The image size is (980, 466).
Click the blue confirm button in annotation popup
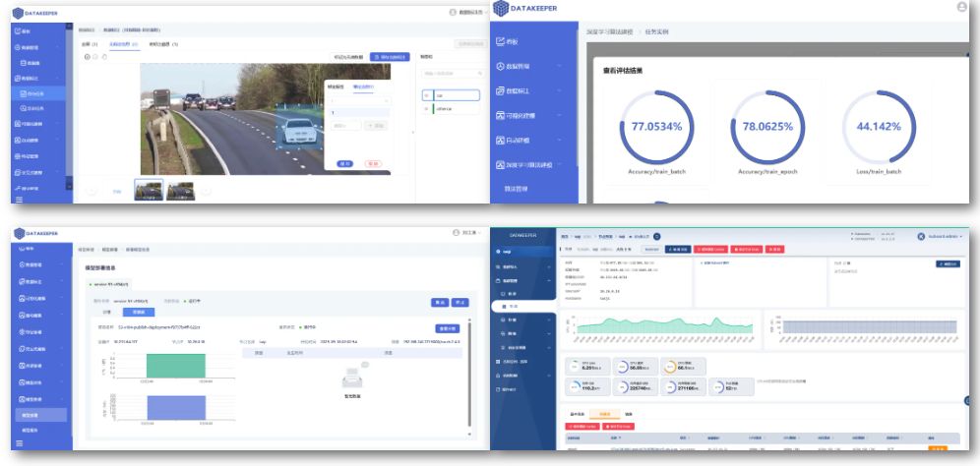[344, 163]
